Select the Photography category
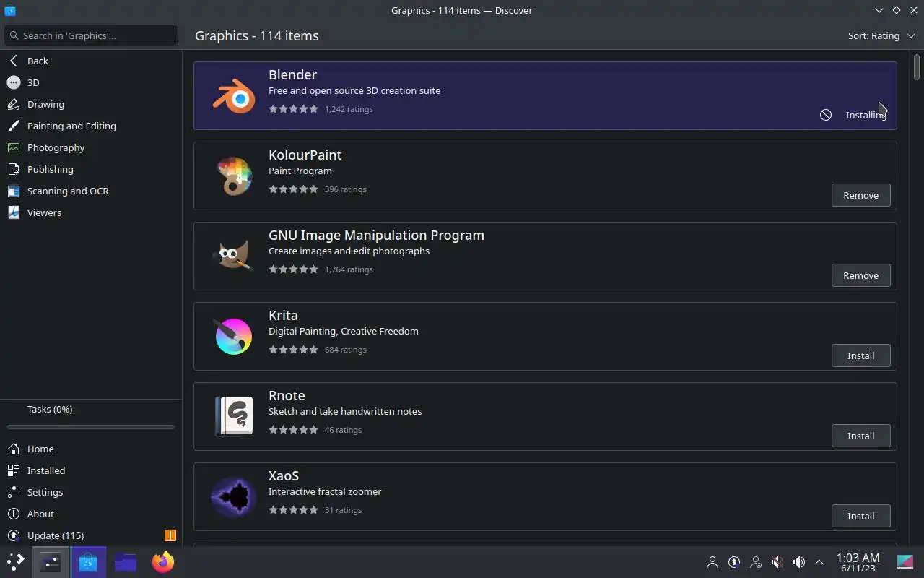 (91, 147)
